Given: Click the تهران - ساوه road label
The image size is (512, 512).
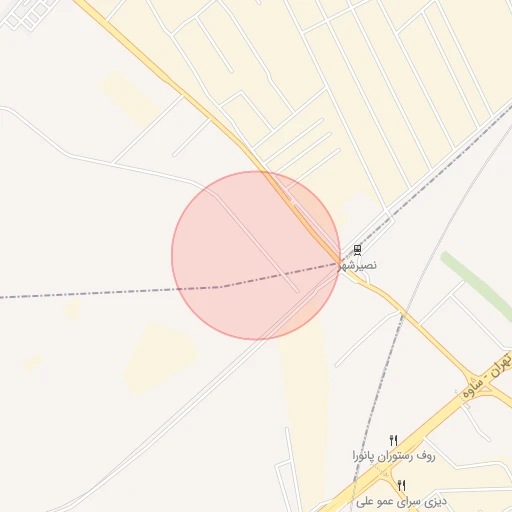Looking at the screenshot, I should click(x=486, y=375).
